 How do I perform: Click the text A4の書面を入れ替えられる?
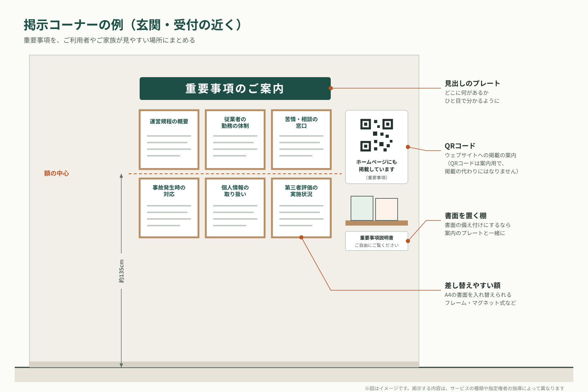[478, 295]
